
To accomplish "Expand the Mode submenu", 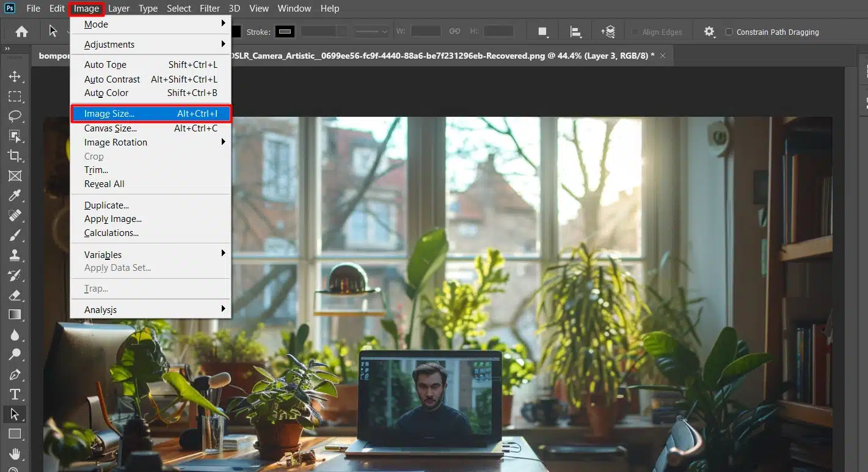I will tap(150, 24).
